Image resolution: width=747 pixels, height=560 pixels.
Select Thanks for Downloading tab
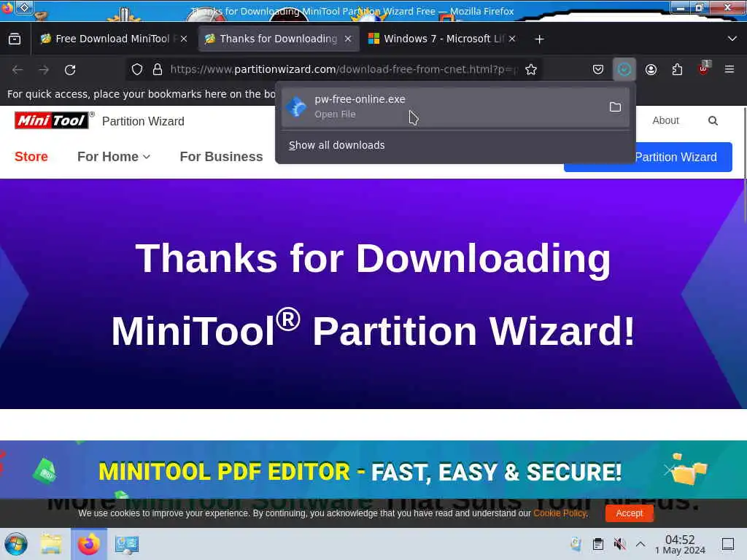point(278,39)
